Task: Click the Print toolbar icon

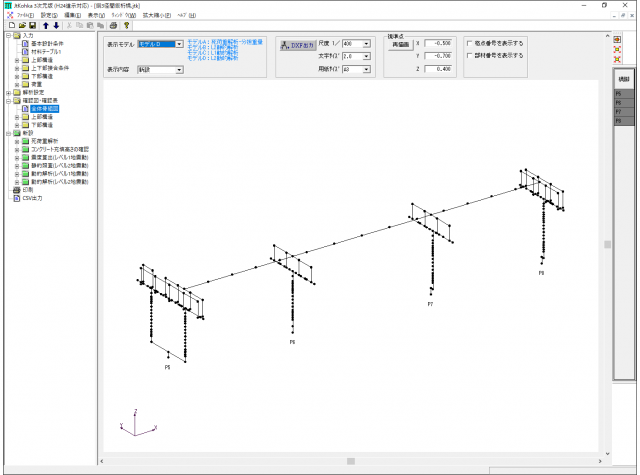Action: click(x=114, y=25)
